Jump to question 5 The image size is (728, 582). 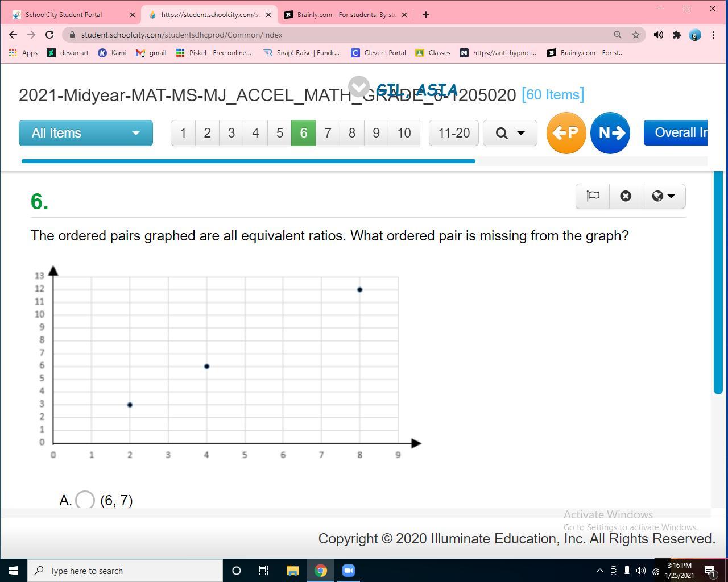point(279,133)
